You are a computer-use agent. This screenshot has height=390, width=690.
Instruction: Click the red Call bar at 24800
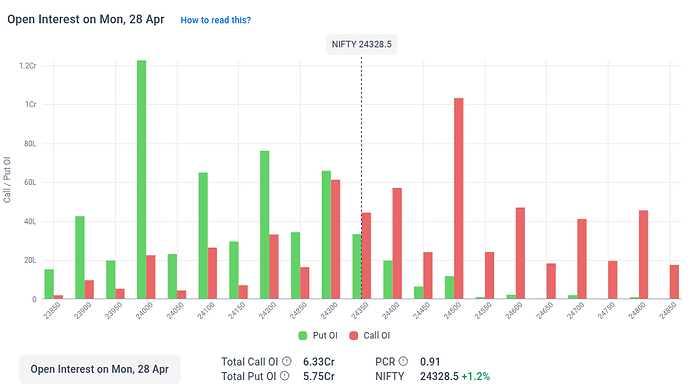(643, 254)
